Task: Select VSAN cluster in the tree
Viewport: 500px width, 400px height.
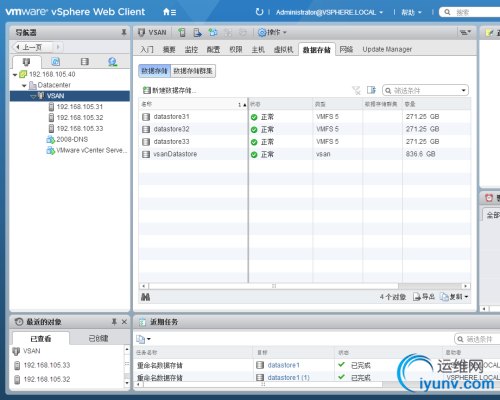Action: pyautogui.click(x=55, y=96)
